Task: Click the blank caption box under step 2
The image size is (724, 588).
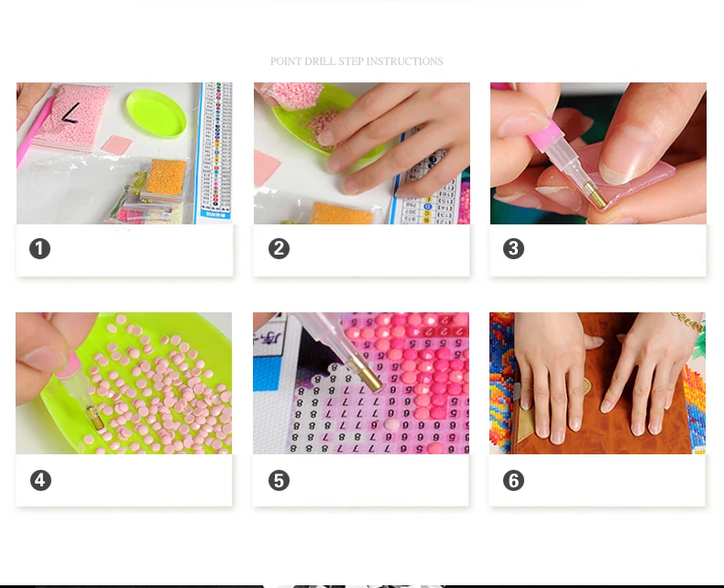Action: [x=361, y=251]
